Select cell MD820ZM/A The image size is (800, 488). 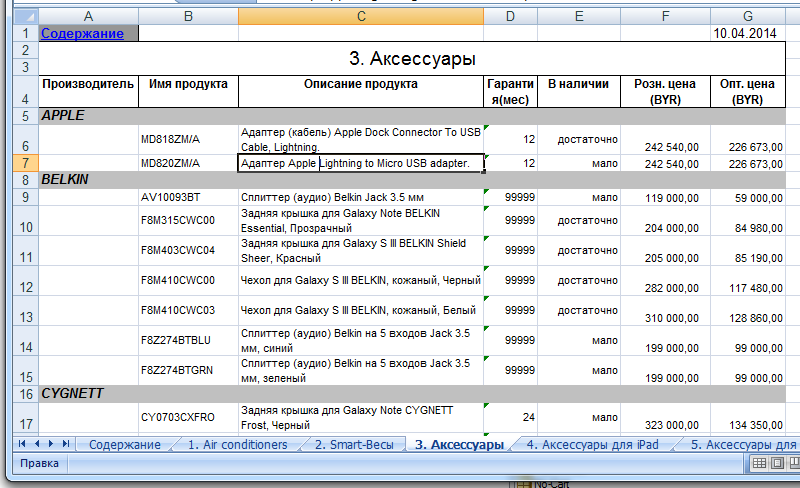(188, 163)
